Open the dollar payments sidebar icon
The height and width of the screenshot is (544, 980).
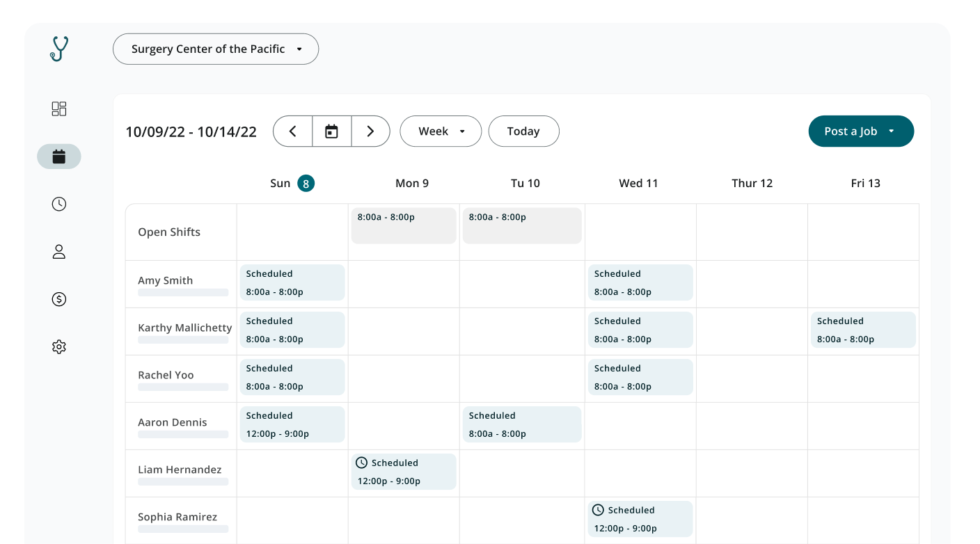[x=59, y=299]
